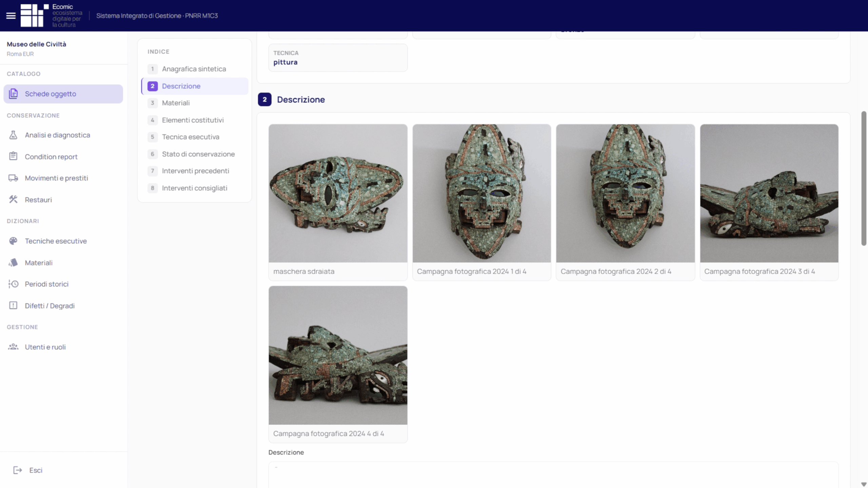This screenshot has height=488, width=868.
Task: Click the Restauri tools icon
Action: 13,200
